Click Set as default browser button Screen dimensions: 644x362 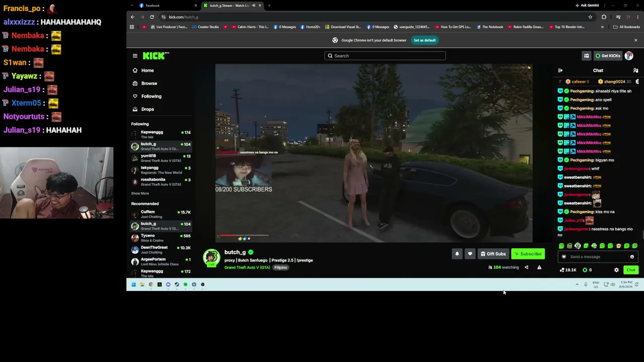425,40
